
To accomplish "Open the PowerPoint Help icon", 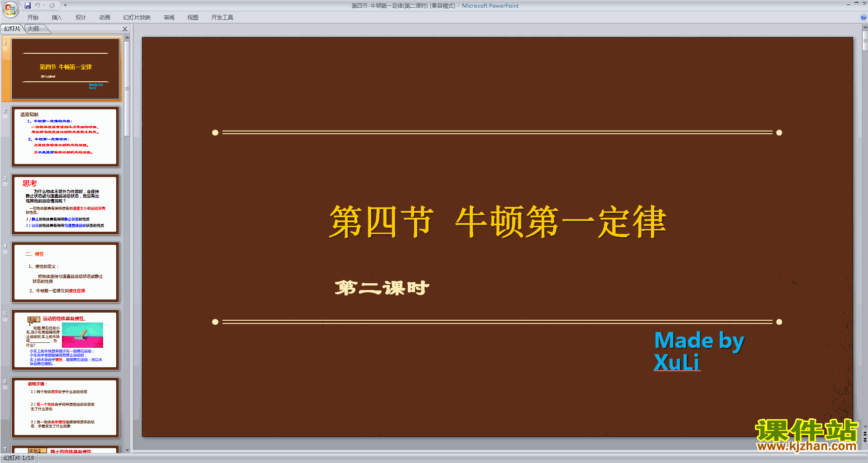I will click(863, 17).
